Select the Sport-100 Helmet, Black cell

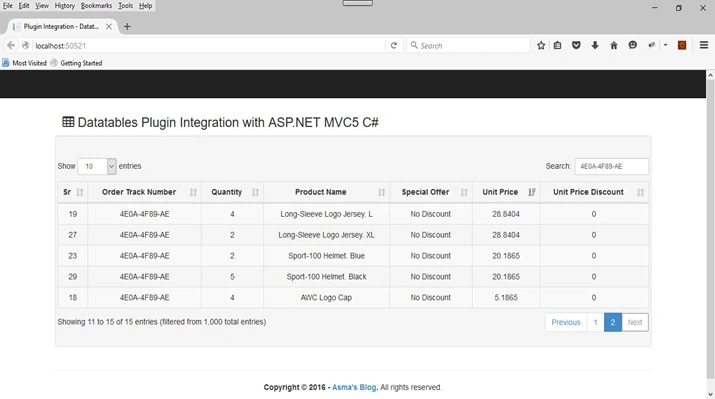(x=326, y=277)
